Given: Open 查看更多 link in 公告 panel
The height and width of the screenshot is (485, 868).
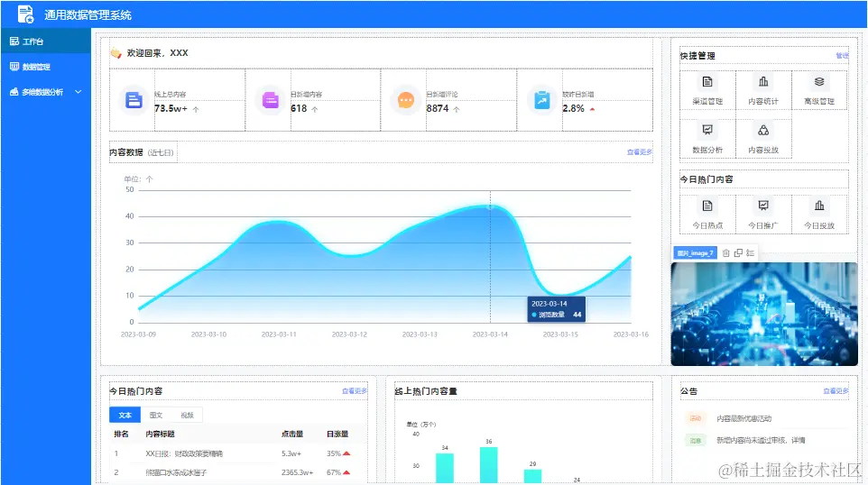Looking at the screenshot, I should (836, 391).
